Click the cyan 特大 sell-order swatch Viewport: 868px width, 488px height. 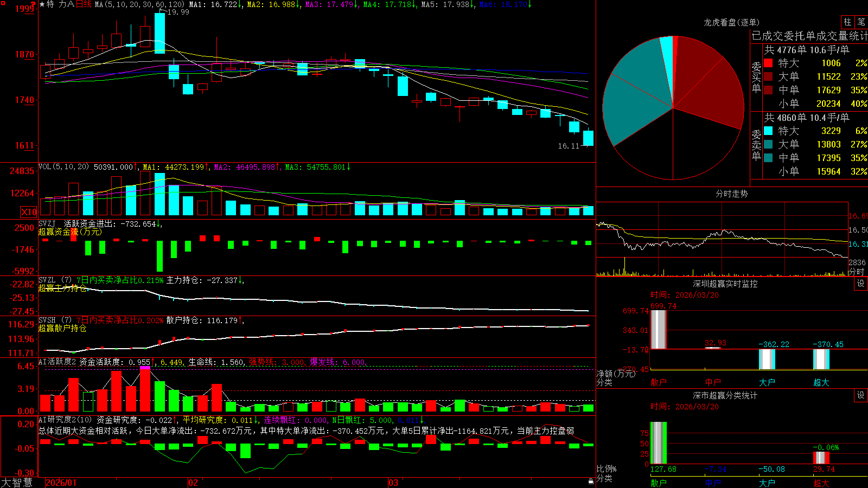pos(768,131)
